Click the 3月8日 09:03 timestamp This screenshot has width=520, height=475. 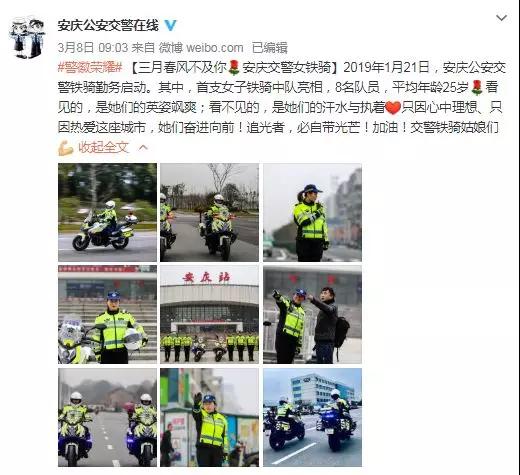point(93,48)
